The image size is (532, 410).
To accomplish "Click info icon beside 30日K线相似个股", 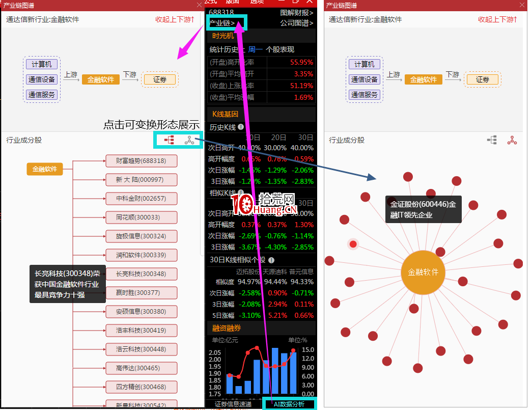I will coord(271,260).
